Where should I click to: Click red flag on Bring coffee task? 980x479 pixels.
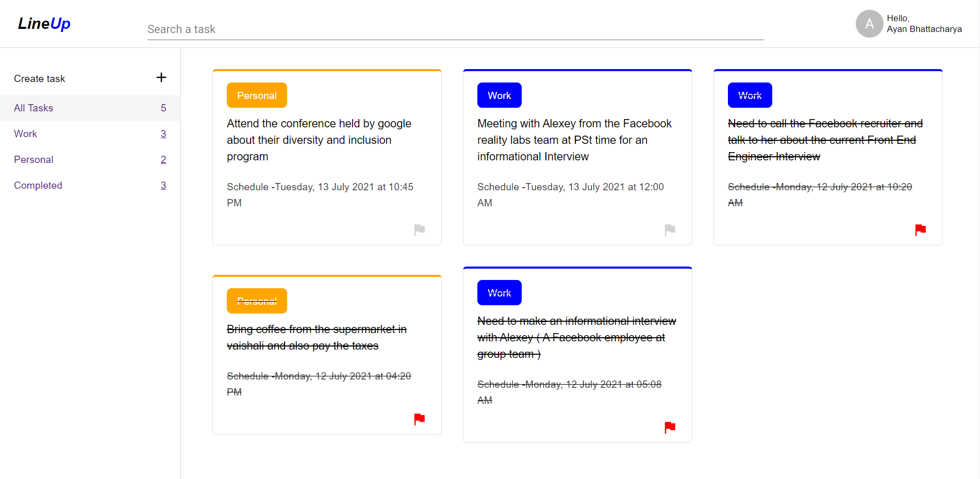[x=420, y=419]
